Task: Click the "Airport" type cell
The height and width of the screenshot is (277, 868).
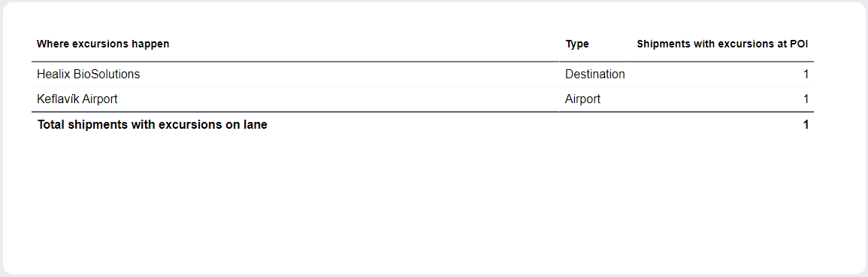Action: pyautogui.click(x=583, y=99)
